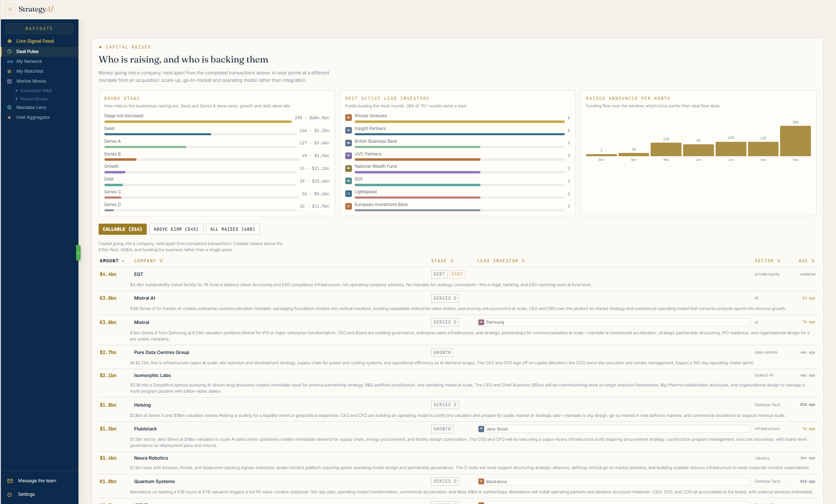Click the Message the team envelope icon
Screen dimensions: 836x504
(x=10, y=481)
